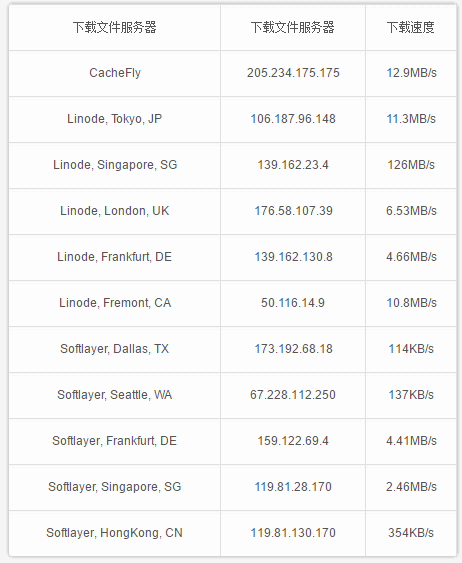Image resolution: width=462 pixels, height=563 pixels.
Task: Click the Softlayer, Dallas, TX cell
Action: 115,349
